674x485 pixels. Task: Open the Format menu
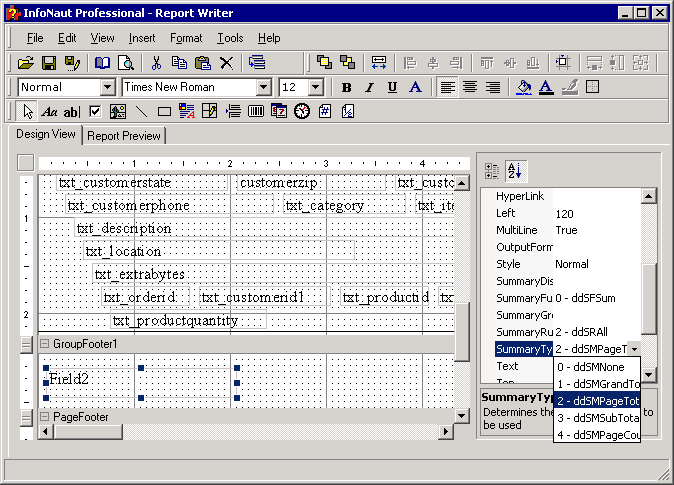[186, 38]
